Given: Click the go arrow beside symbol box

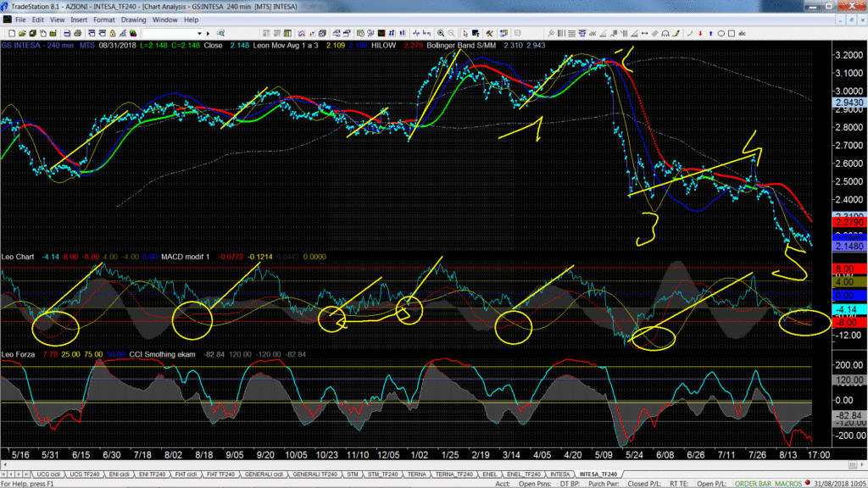Looking at the screenshot, I should point(209,33).
